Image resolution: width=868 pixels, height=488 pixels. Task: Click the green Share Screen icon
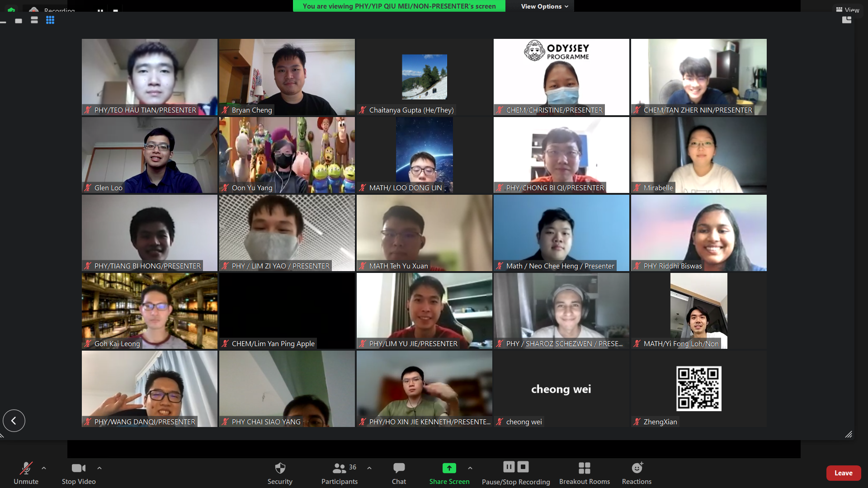(449, 468)
